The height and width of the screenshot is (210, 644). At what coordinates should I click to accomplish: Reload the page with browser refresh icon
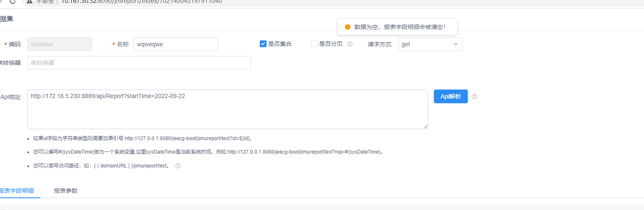12,2
